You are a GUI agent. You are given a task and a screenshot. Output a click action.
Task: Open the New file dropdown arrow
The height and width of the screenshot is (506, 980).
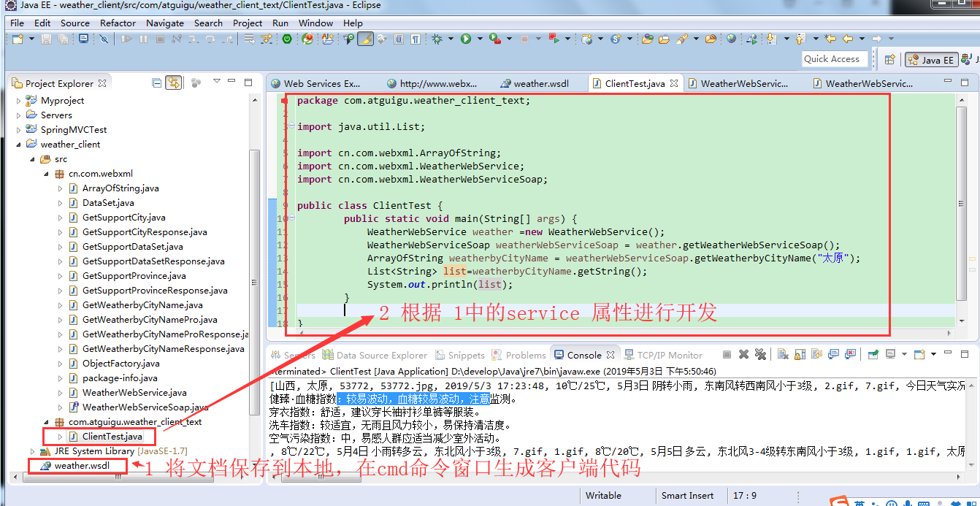coord(31,39)
